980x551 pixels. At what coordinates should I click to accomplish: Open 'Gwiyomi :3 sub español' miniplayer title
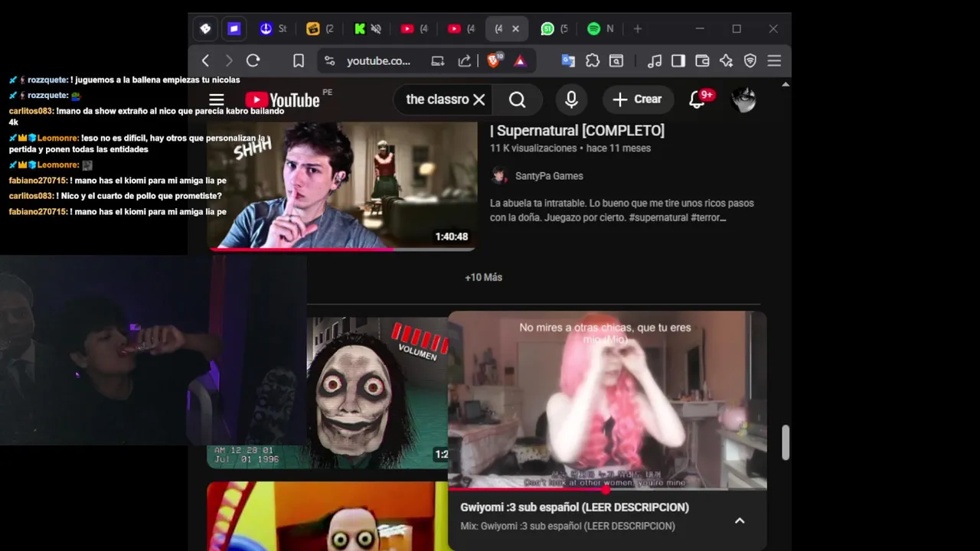pyautogui.click(x=574, y=507)
